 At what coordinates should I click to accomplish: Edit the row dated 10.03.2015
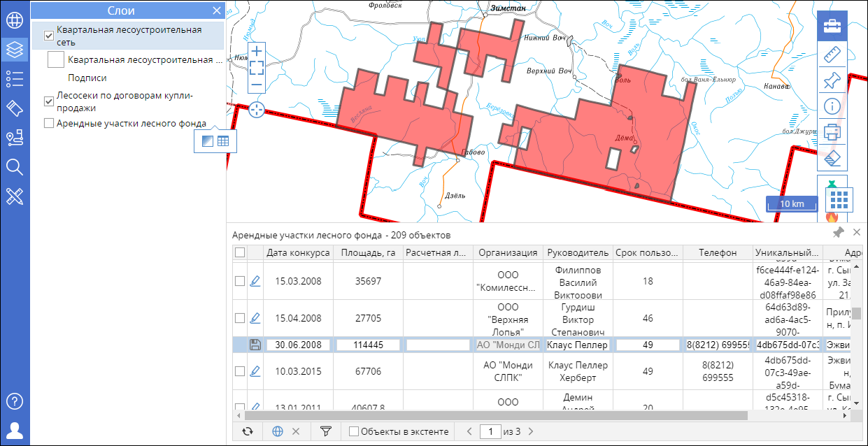[255, 371]
